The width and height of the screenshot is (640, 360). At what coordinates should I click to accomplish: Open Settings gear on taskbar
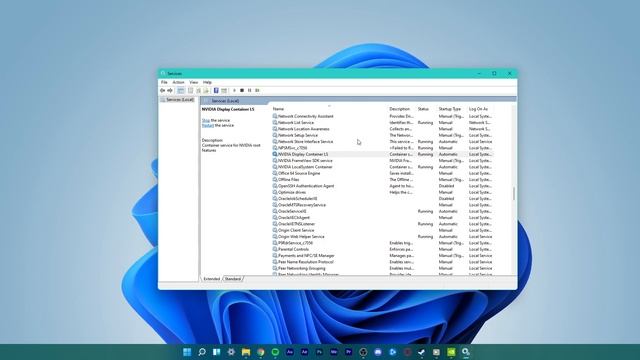coord(231,352)
